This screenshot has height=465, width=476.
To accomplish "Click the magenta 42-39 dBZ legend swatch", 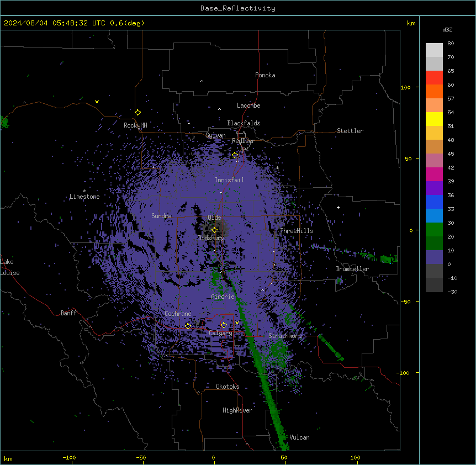I will tap(434, 174).
